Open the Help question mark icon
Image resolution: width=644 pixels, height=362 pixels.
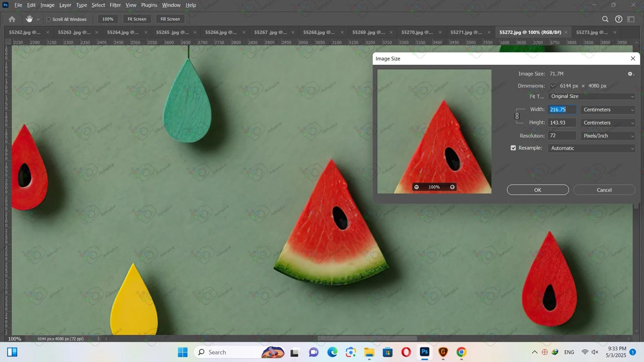[619, 19]
